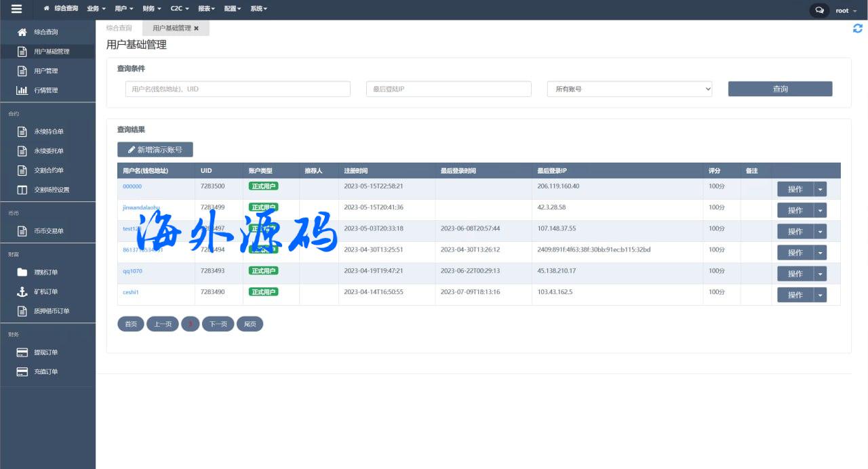Expand the 操作 dropdown arrow for user 000000

(821, 189)
